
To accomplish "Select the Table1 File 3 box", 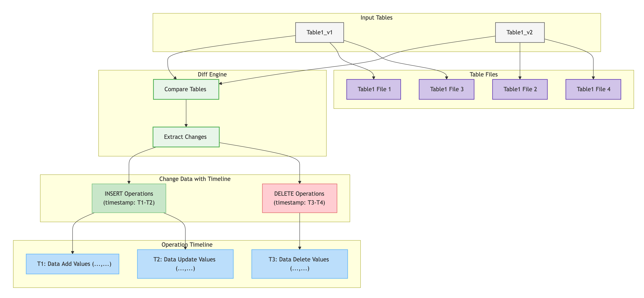I will click(x=446, y=89).
